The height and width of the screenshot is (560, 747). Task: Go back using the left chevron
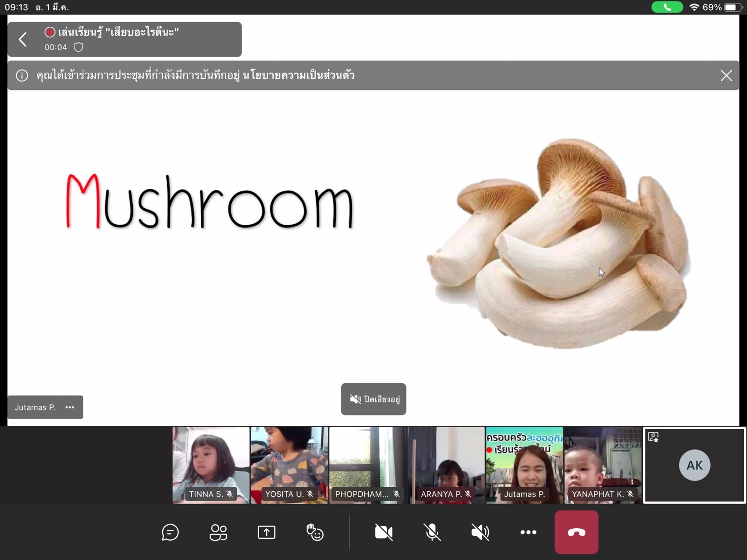coord(23,39)
